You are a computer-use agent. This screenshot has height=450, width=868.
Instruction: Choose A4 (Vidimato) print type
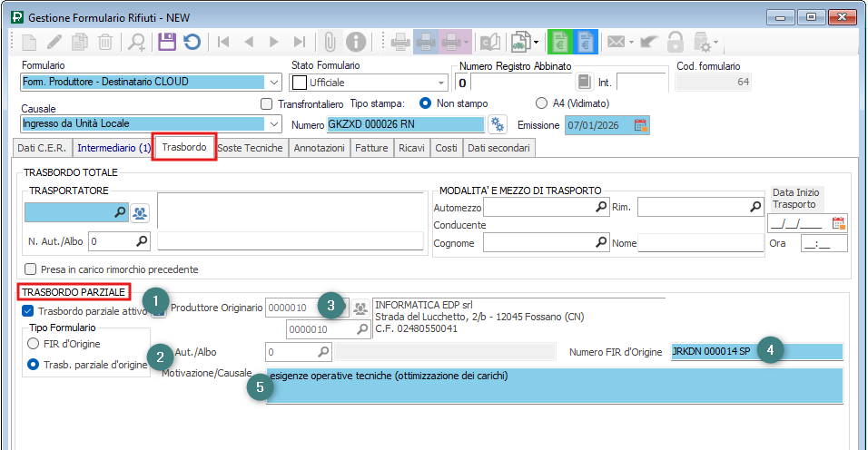(542, 103)
